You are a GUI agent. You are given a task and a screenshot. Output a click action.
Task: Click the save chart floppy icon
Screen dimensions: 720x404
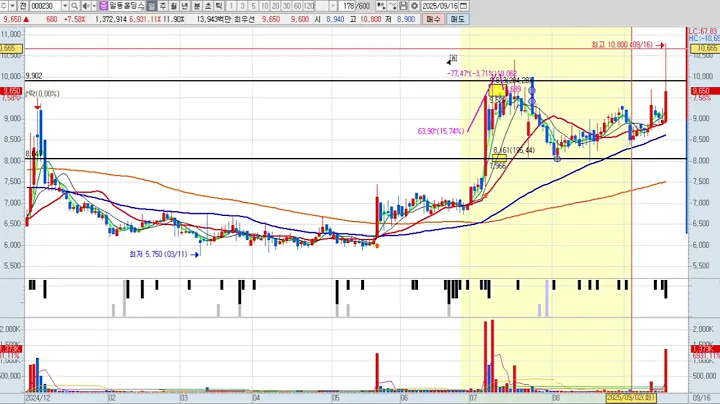[x=403, y=6]
